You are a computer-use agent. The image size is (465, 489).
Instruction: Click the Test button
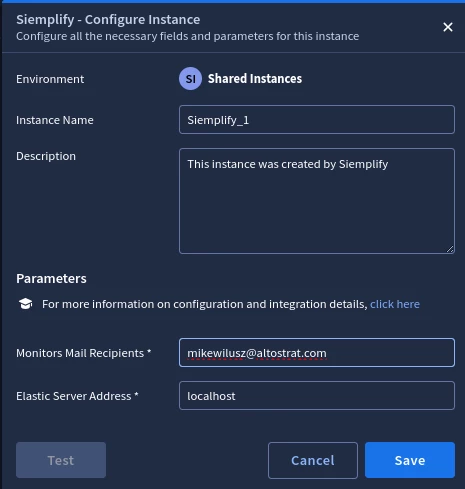(61, 460)
